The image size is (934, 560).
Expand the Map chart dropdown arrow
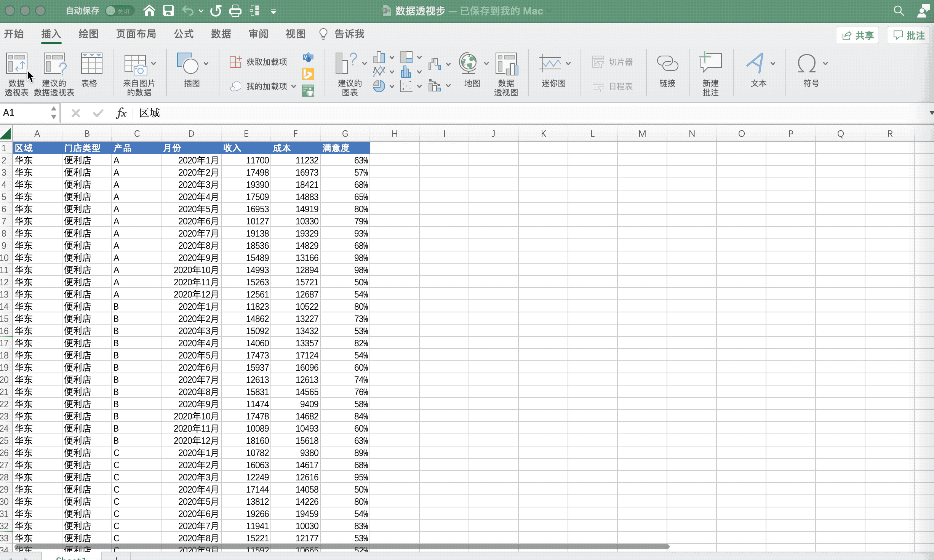486,63
